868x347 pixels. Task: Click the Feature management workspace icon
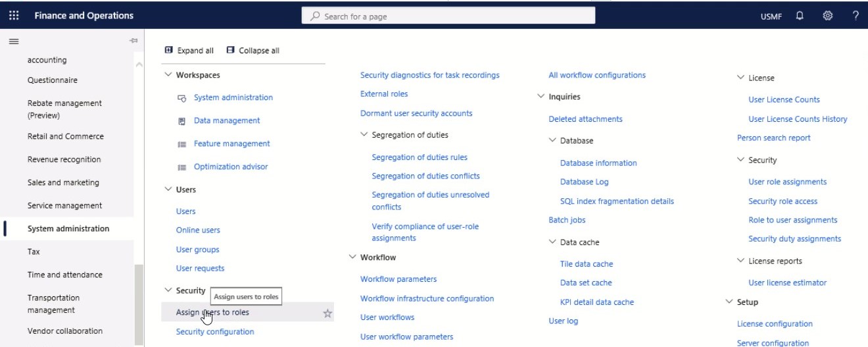(x=182, y=144)
